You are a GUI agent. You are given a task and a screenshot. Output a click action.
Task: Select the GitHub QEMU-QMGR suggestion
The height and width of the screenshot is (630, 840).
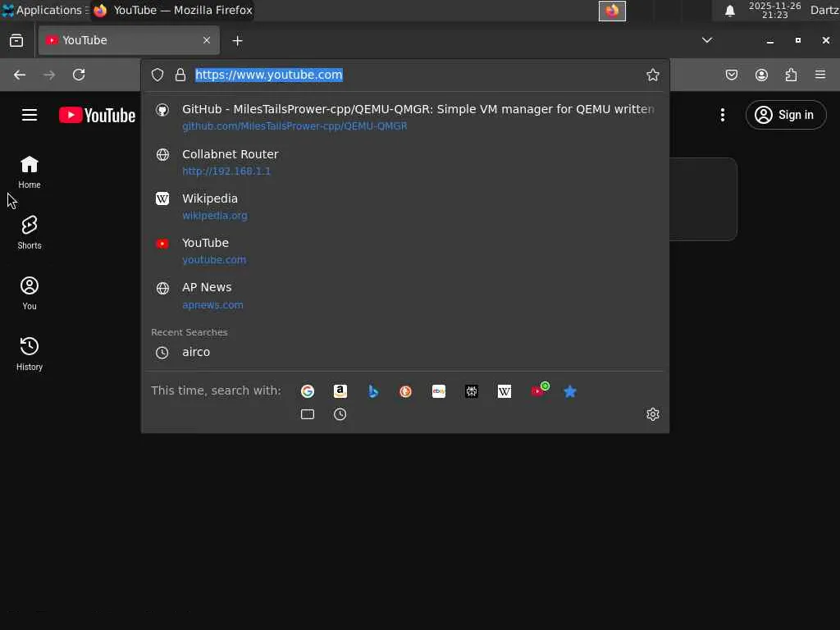[405, 116]
